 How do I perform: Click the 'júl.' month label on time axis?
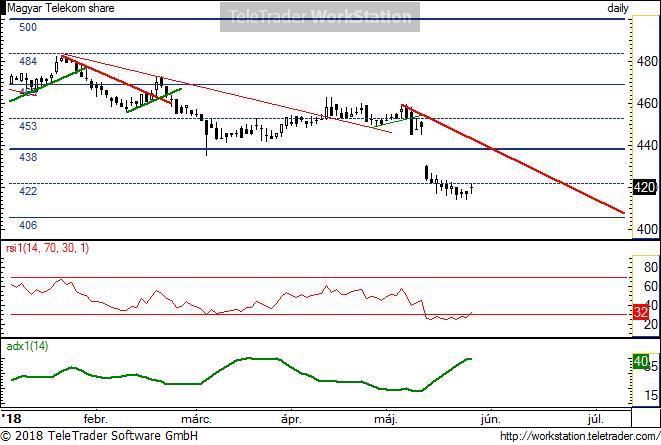(x=596, y=419)
